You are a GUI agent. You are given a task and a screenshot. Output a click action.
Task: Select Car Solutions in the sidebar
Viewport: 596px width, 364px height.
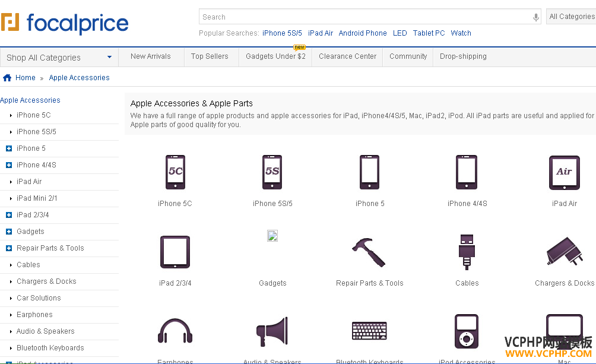(39, 298)
